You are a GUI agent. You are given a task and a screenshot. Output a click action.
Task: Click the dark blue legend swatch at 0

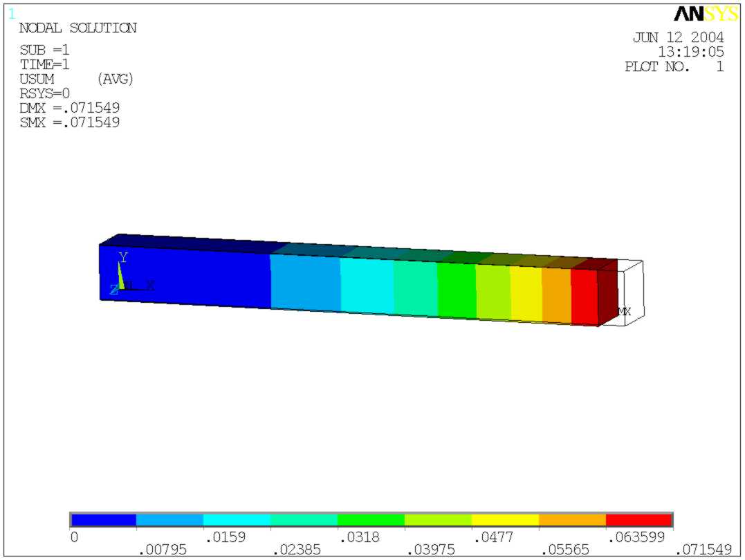104,520
